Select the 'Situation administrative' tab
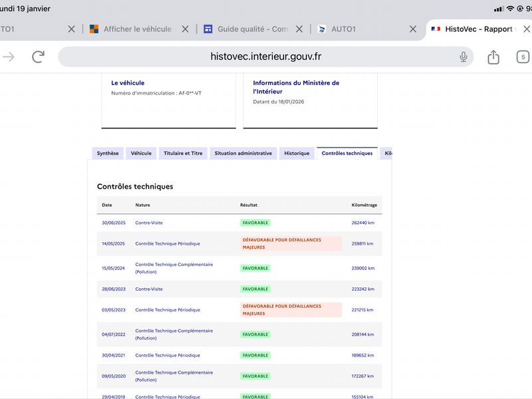Screen dimensions: 532x399 243,154
